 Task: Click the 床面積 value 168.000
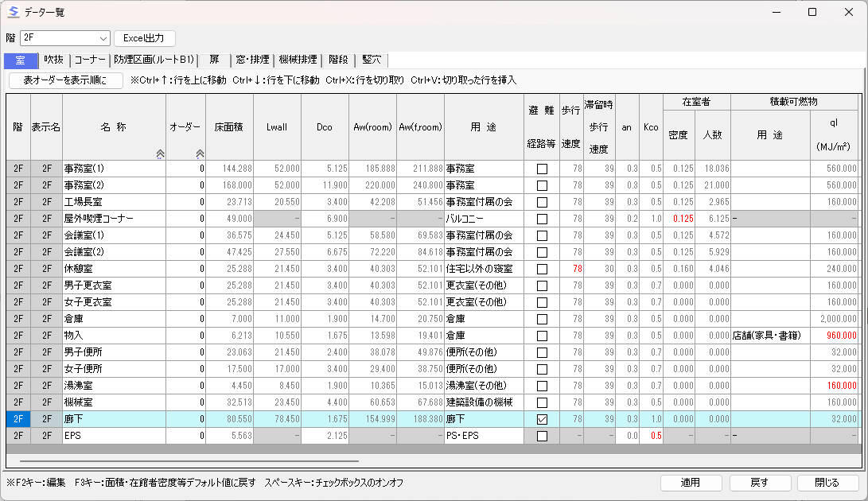click(230, 185)
